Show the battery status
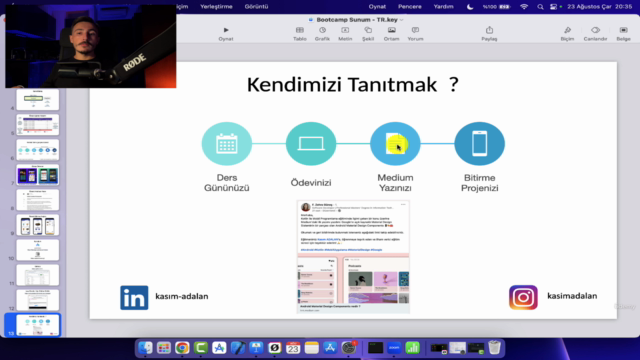This screenshot has height=360, width=640. (x=496, y=7)
